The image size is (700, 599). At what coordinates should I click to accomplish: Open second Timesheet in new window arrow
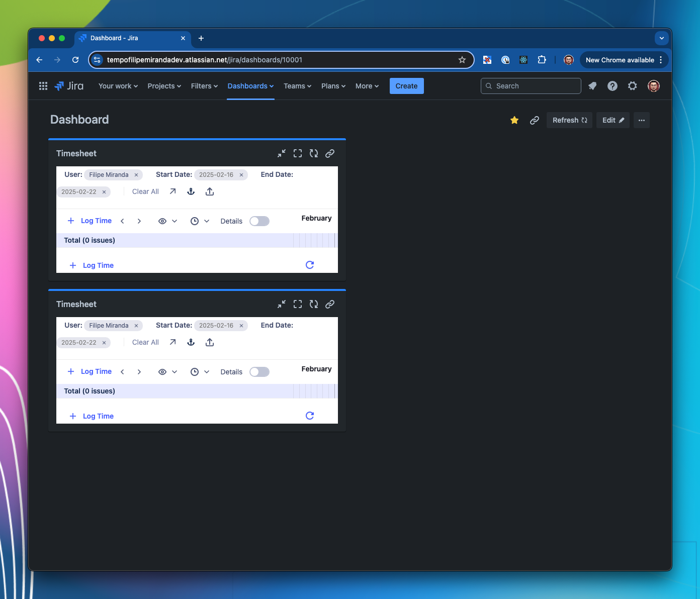(173, 342)
